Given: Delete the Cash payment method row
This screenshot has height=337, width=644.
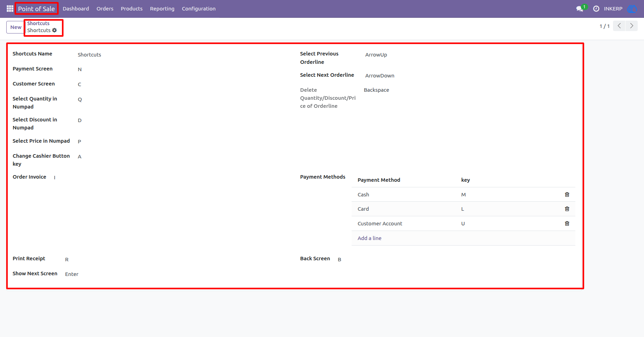Looking at the screenshot, I should [567, 195].
